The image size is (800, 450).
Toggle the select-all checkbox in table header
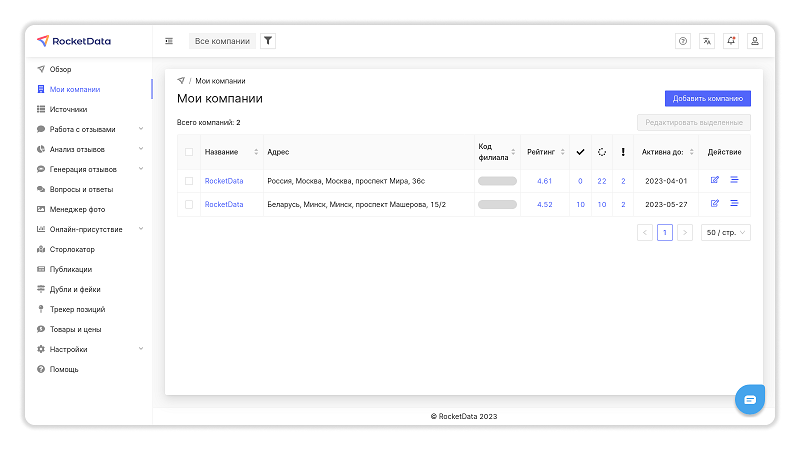[188, 152]
